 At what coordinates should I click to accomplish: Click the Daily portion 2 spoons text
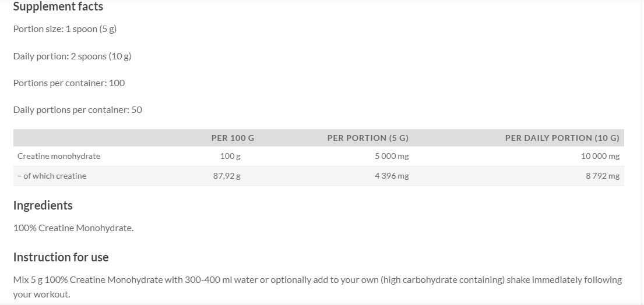click(x=72, y=56)
